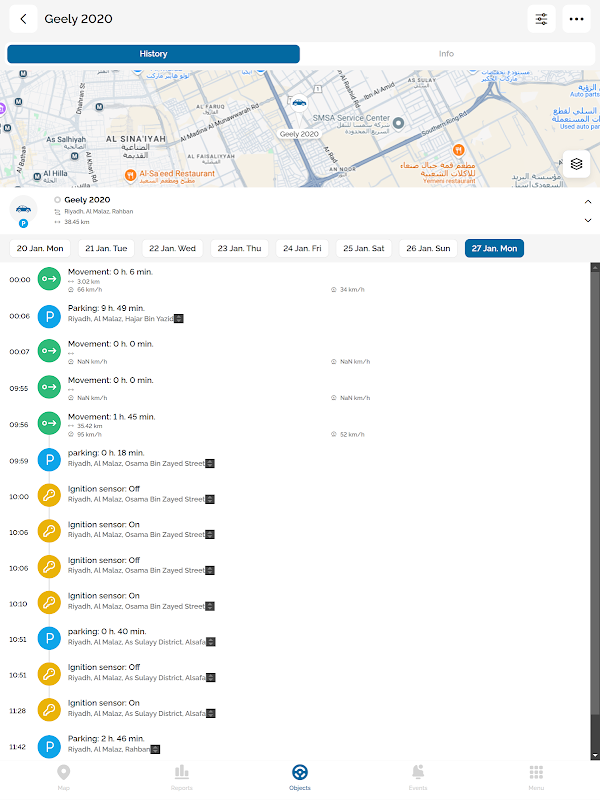Image resolution: width=600 pixels, height=800 pixels.
Task: Click the Geely 2020 vehicle avatar icon
Action: pyautogui.click(x=23, y=209)
